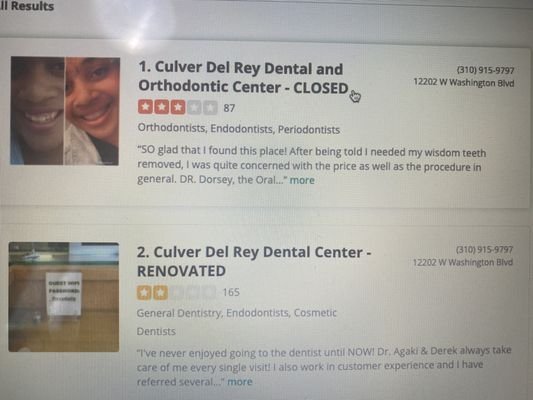533x400 pixels.
Task: Click the Endodontists category in first result
Action: click(242, 129)
